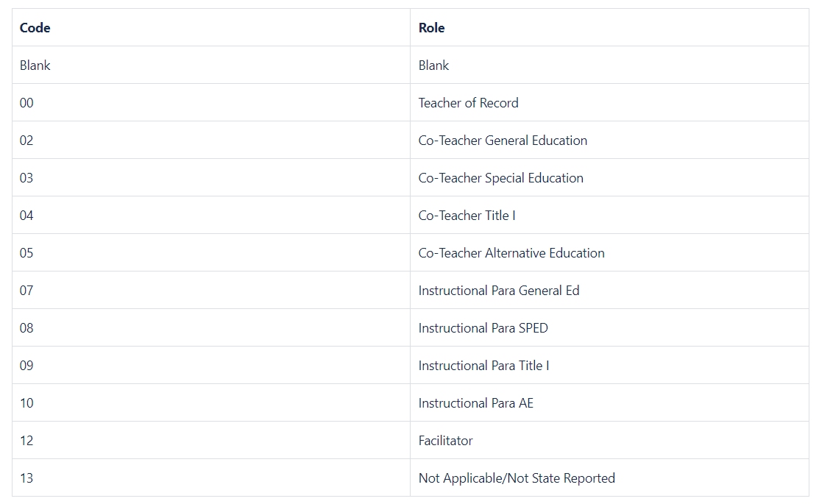819x504 pixels.
Task: Click the Co-Teacher Title I entry
Action: [x=467, y=216]
